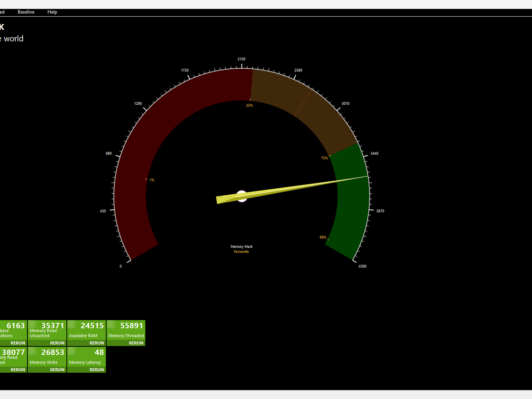Open the Baseline menu
The image size is (532, 399).
[26, 12]
